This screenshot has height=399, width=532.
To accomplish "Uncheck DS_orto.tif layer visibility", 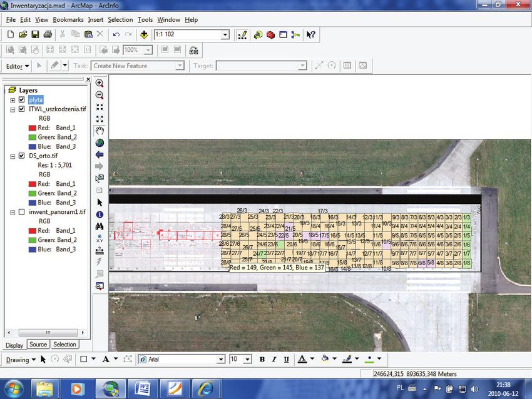I will (22, 156).
